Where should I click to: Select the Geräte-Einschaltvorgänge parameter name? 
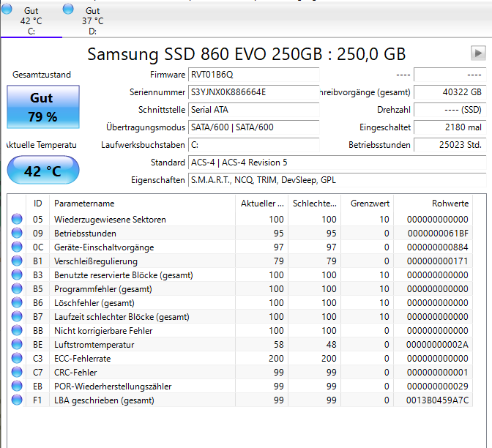click(x=104, y=247)
